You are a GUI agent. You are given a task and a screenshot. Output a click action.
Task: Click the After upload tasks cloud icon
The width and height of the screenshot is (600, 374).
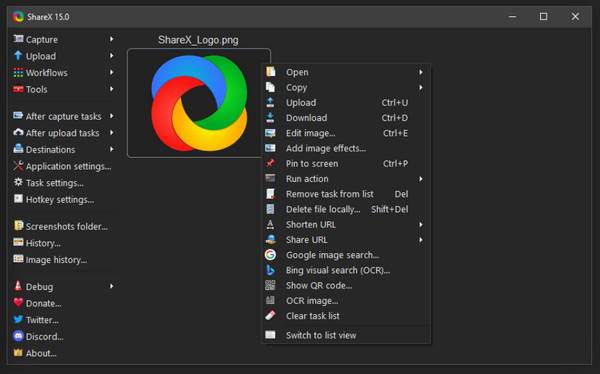[x=18, y=132]
